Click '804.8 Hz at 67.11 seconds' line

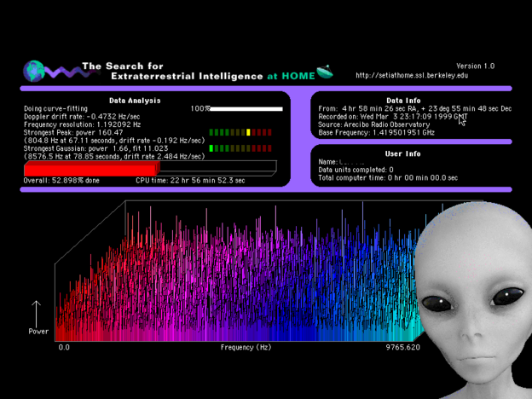pos(114,141)
